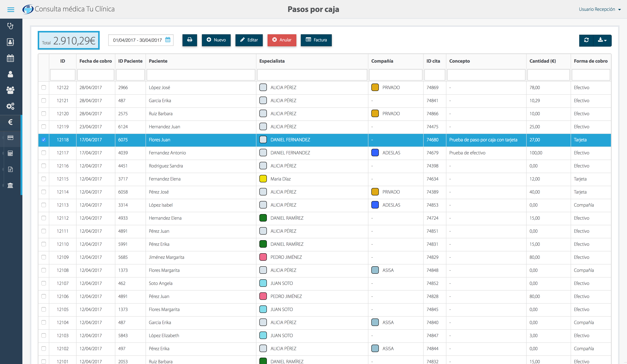The image size is (627, 364).
Task: Click the Nuevo button
Action: 216,40
